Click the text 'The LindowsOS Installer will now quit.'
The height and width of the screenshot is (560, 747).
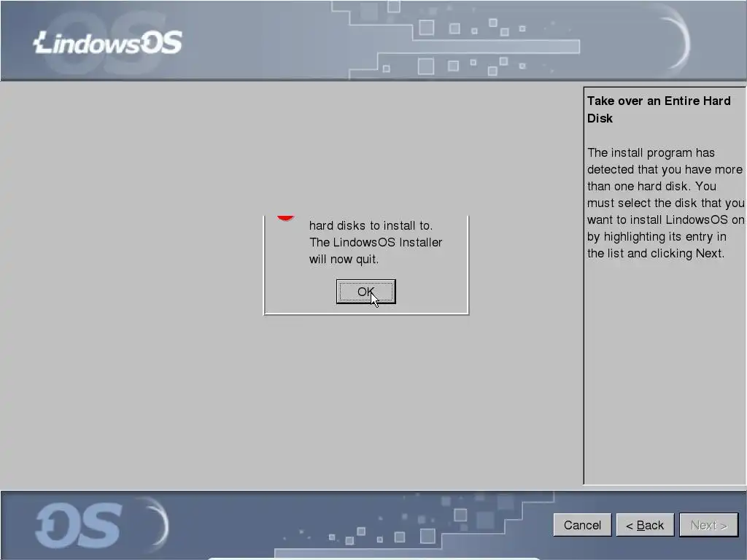click(376, 251)
